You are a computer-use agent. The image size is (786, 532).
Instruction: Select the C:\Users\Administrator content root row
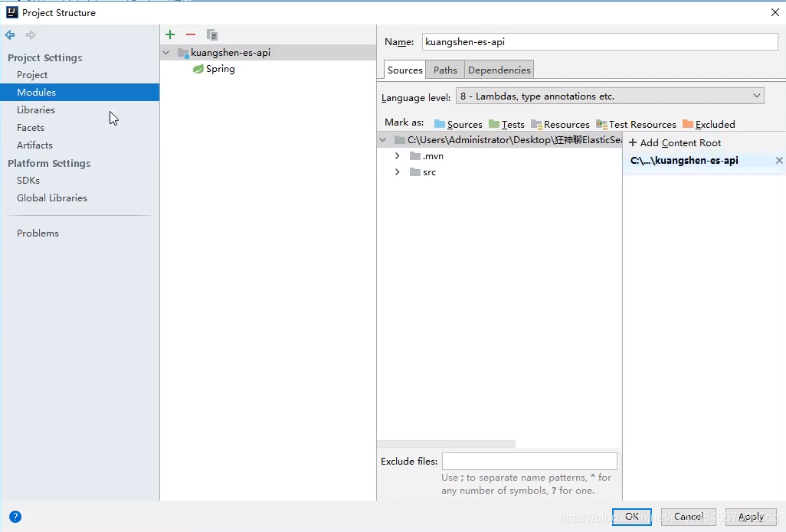pyautogui.click(x=499, y=140)
